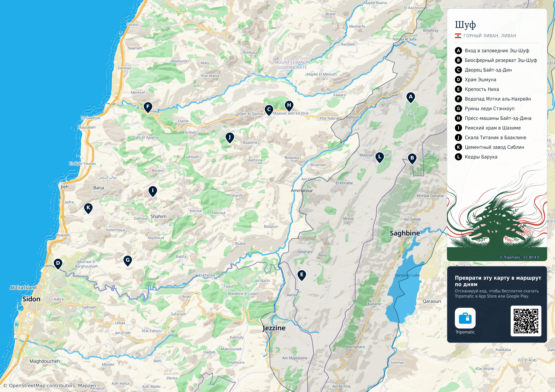The width and height of the screenshot is (555, 392).
Task: Click legend bullet G for Руины леди Стэнхоуп
Action: click(458, 109)
